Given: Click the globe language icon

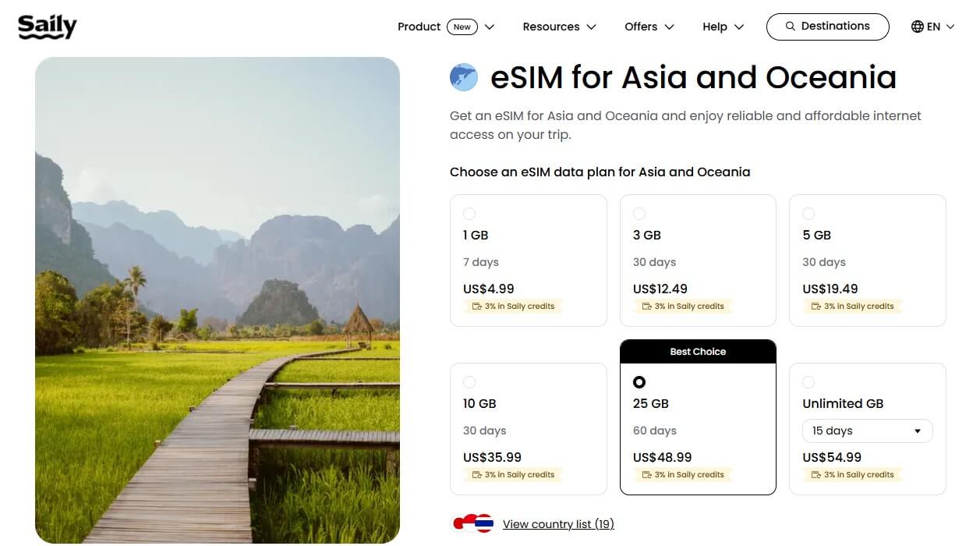Looking at the screenshot, I should pos(918,27).
